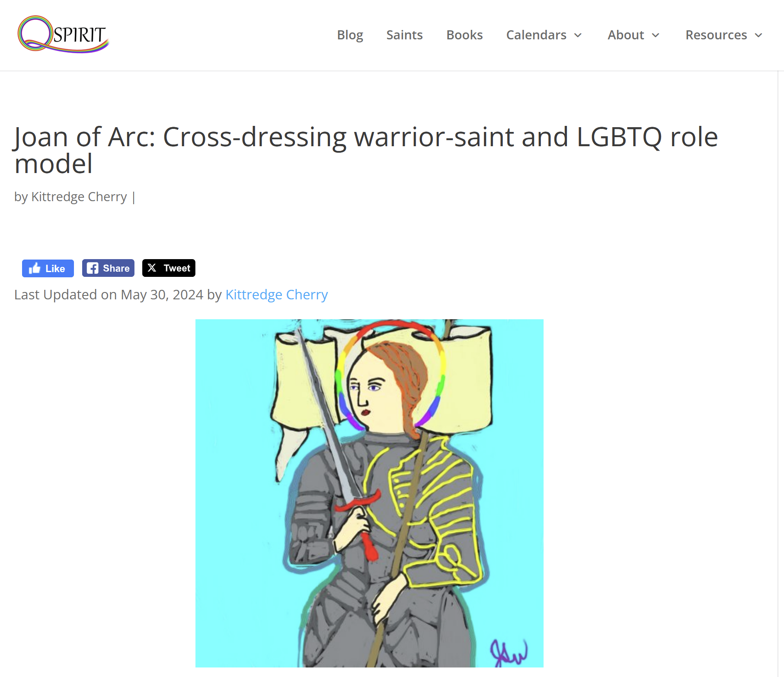Click the Q Spirit rainbow logo

(x=63, y=34)
